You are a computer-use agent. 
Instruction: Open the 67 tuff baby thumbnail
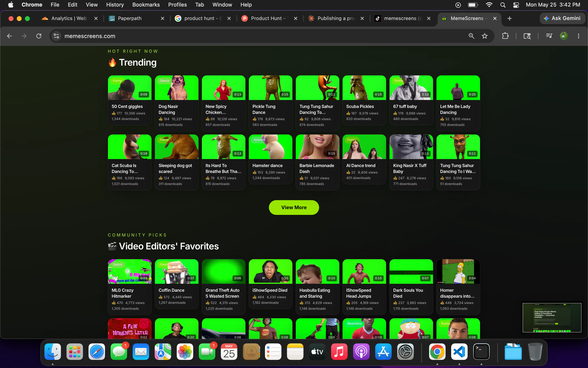(411, 88)
